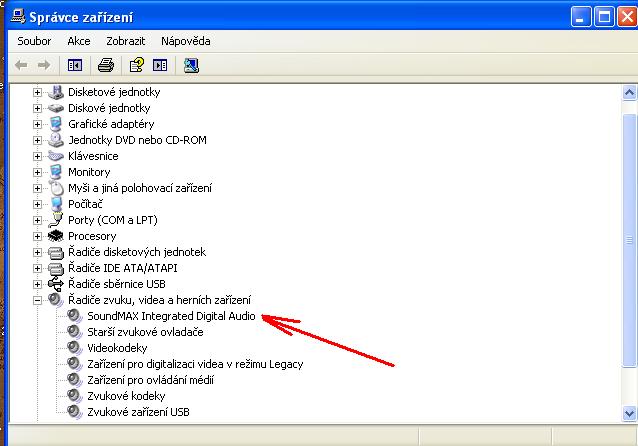Image resolution: width=638 pixels, height=446 pixels.
Task: Expand Řadiče sběrnice USB node
Action: click(37, 284)
